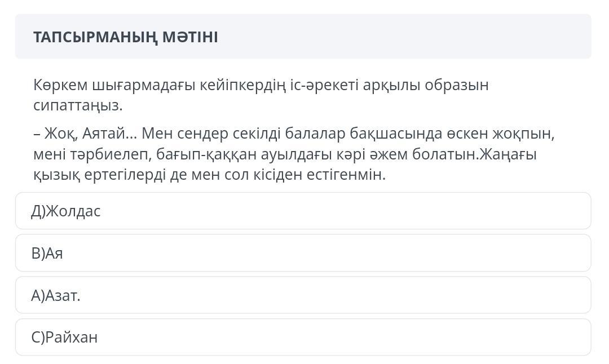Click the word МӘТІНІ in the header

[x=190, y=37]
